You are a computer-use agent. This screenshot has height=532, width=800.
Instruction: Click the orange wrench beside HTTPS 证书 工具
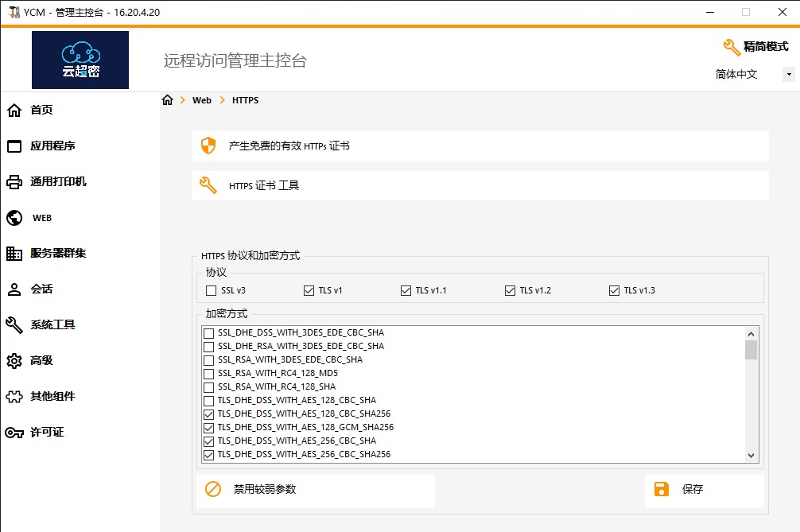point(208,185)
